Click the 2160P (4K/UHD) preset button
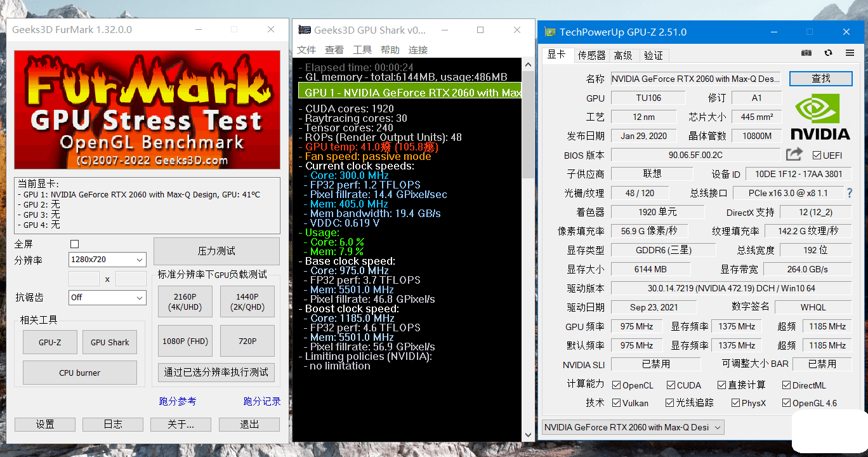Screen dimensions: 868x457 (185, 301)
